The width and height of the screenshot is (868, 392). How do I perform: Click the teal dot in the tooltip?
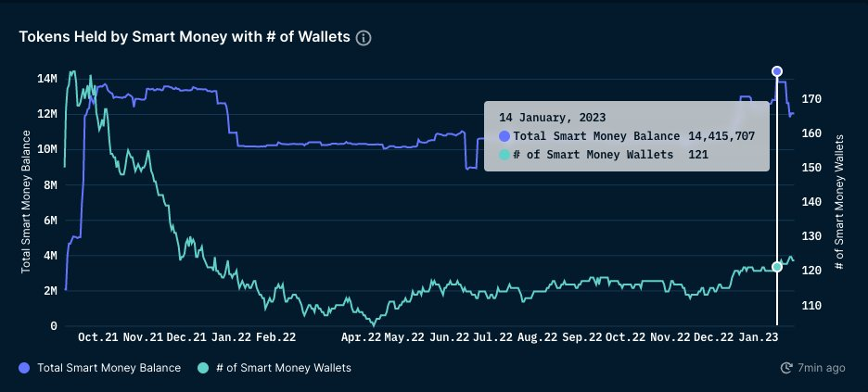coord(504,154)
